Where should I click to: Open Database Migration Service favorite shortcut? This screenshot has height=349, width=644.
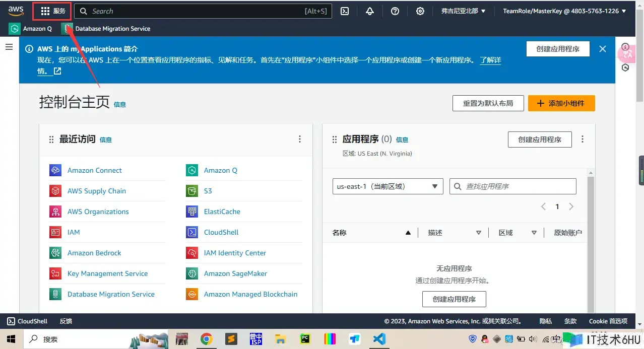[106, 29]
